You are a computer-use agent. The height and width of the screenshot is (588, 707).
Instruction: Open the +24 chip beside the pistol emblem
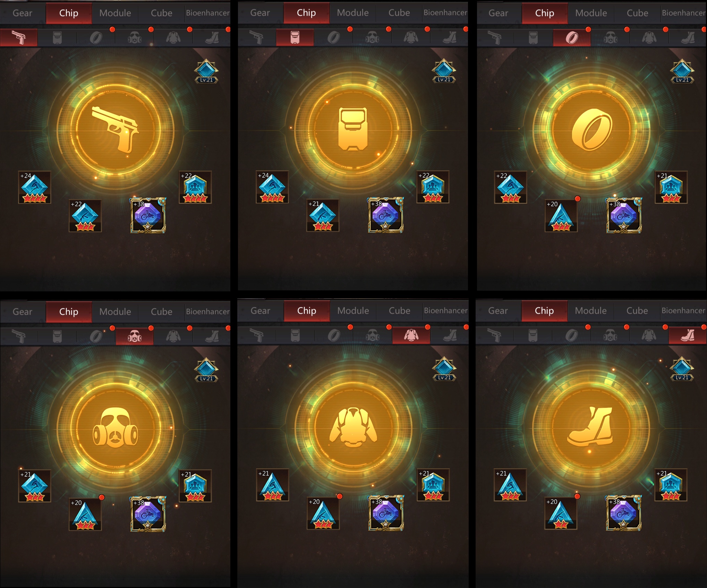pos(35,187)
